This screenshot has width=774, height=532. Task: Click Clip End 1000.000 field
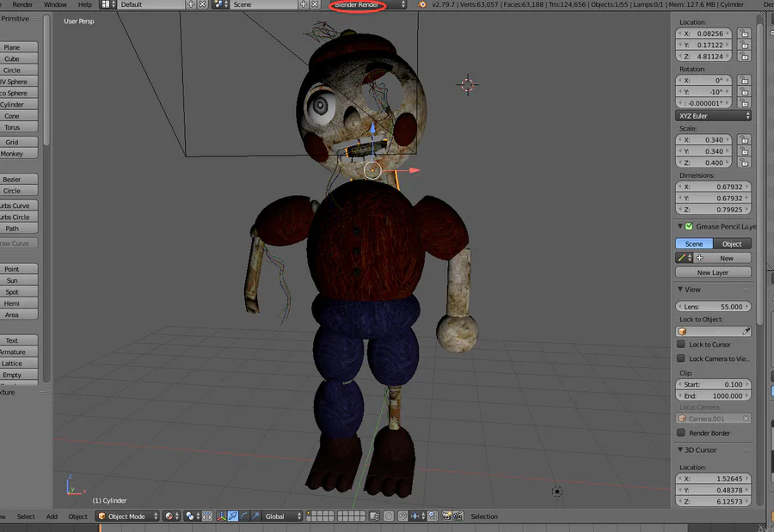coord(713,396)
